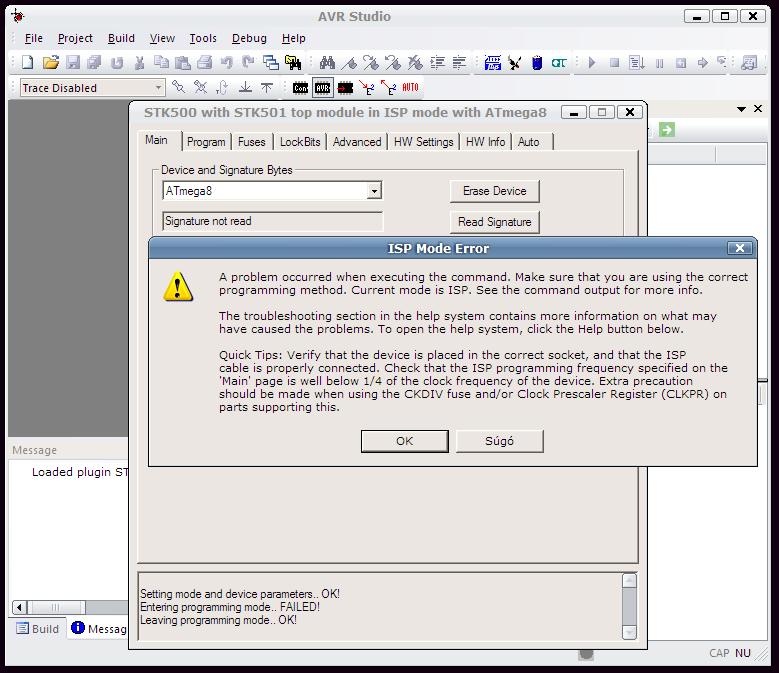This screenshot has height=673, width=779.
Task: Switch to the HW Info tab
Action: coord(485,142)
